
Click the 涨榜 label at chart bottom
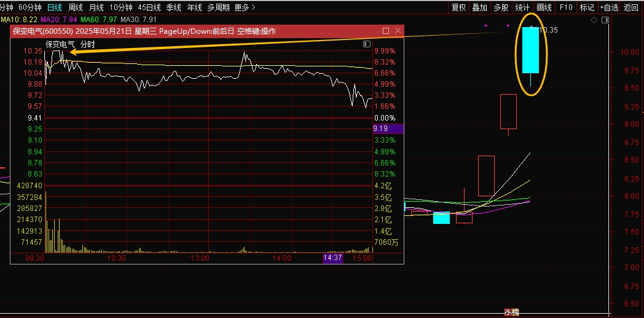coord(512,312)
